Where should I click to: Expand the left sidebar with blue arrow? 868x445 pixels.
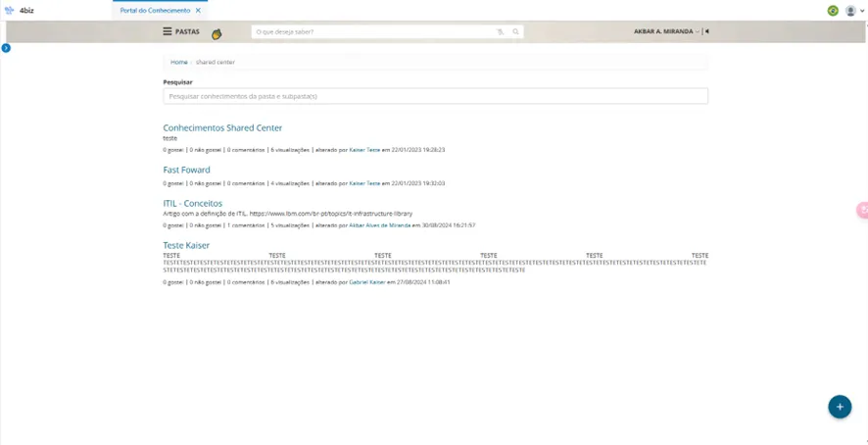[6, 48]
